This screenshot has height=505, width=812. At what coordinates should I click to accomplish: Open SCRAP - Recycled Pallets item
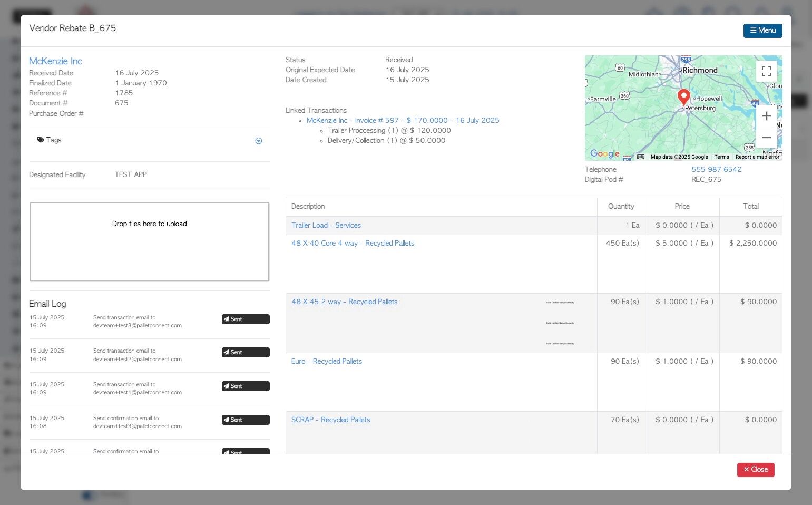tap(330, 420)
